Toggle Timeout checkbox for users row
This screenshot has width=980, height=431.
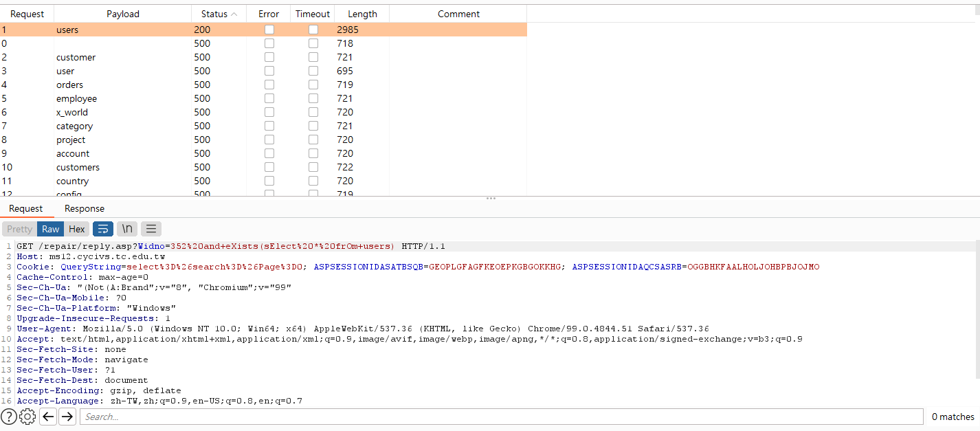point(313,30)
